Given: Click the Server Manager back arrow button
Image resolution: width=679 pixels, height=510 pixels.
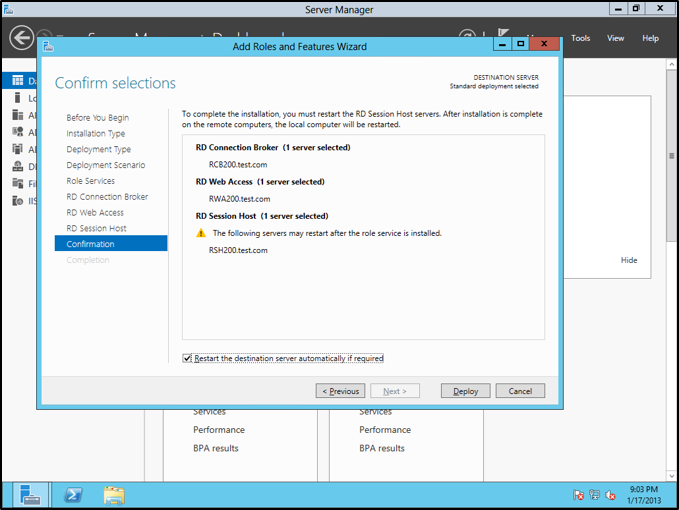Looking at the screenshot, I should [x=21, y=38].
